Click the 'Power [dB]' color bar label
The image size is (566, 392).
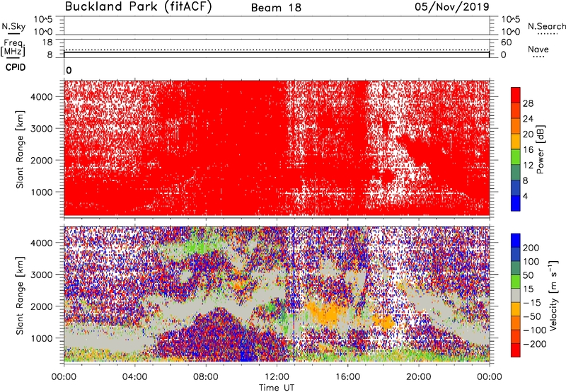click(x=540, y=149)
